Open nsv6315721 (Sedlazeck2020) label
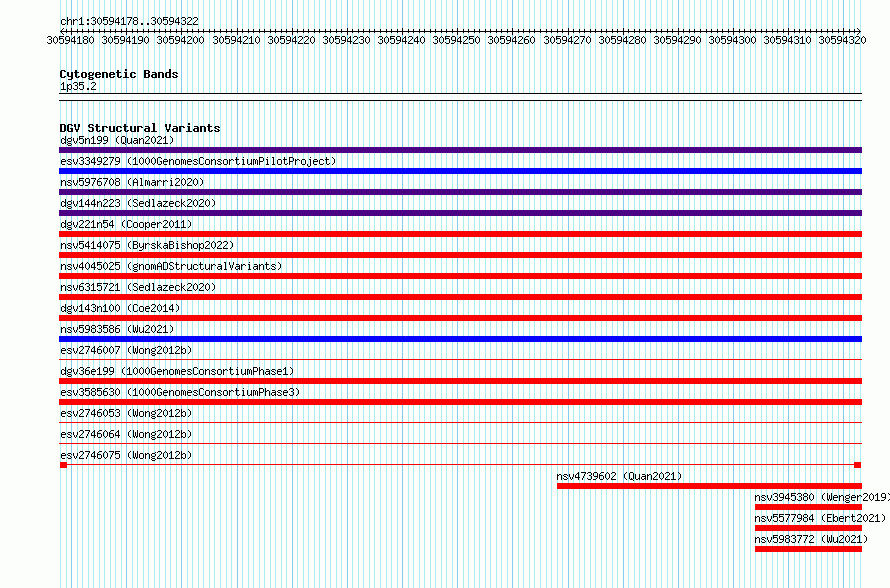This screenshot has height=588, width=890. pyautogui.click(x=138, y=287)
